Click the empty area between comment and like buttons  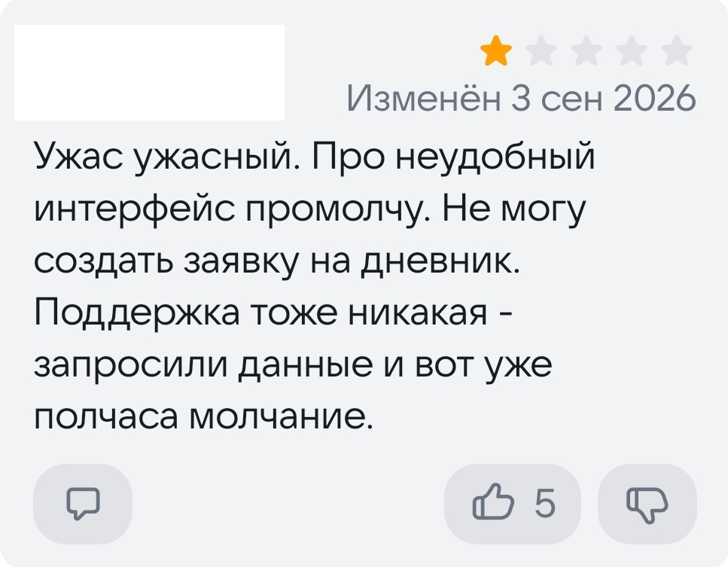click(x=288, y=504)
